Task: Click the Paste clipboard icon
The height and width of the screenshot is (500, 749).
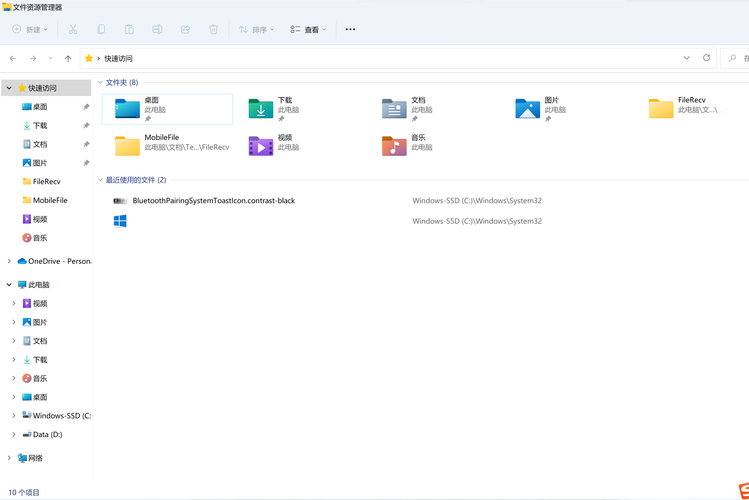Action: tap(129, 30)
